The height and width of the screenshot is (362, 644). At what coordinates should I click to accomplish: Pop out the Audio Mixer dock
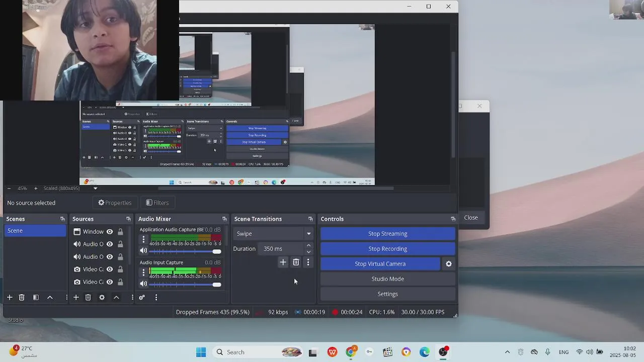[224, 219]
